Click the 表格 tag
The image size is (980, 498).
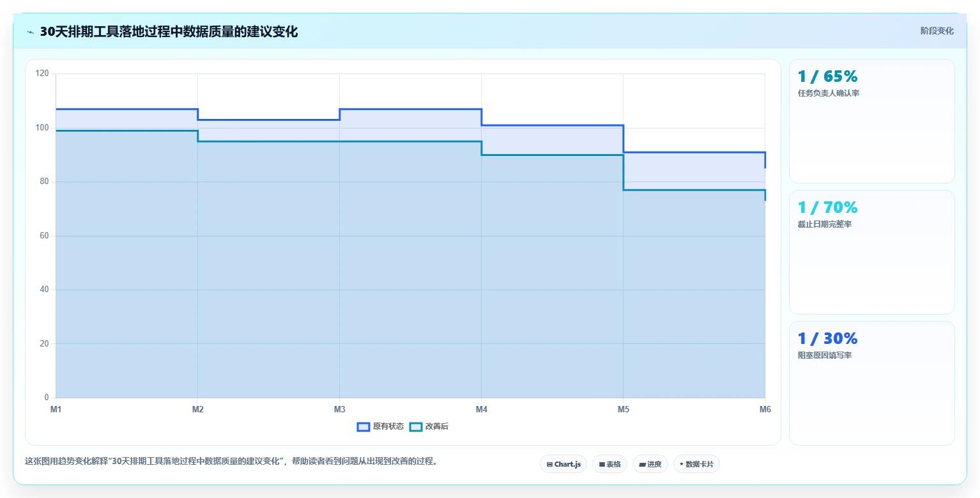[x=610, y=464]
